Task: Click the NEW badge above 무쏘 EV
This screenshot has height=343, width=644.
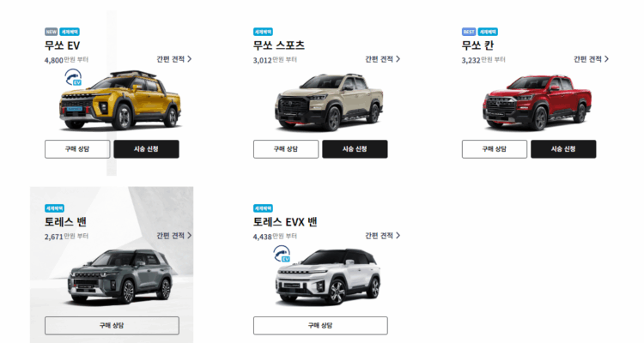Action: (51, 32)
